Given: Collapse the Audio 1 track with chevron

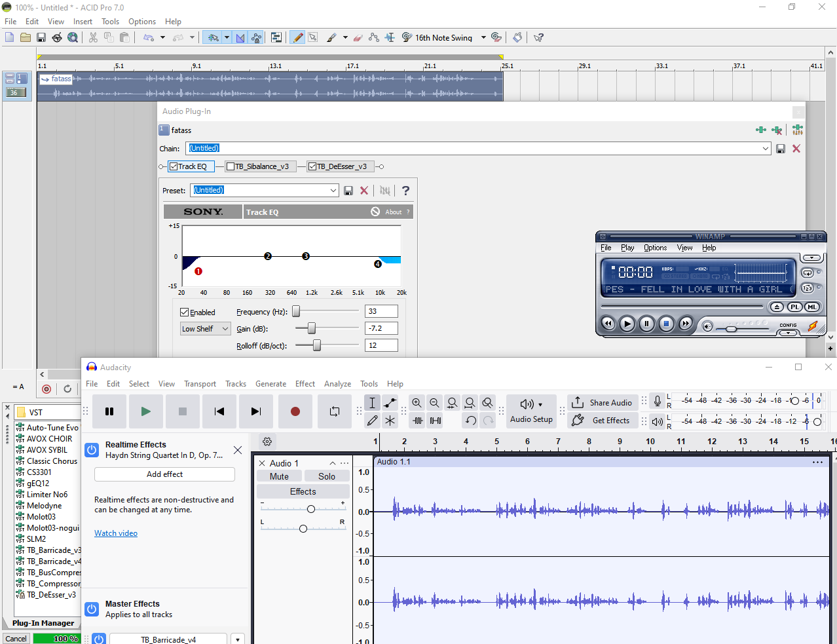Looking at the screenshot, I should [x=332, y=463].
